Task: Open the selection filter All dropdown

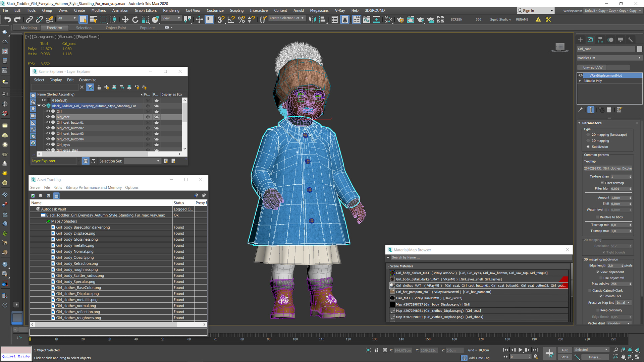Action: pyautogui.click(x=67, y=18)
